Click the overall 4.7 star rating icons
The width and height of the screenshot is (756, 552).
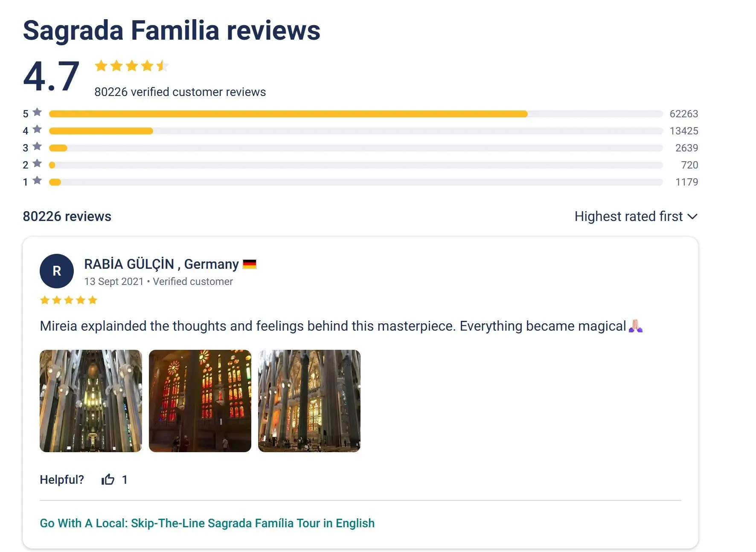(132, 66)
